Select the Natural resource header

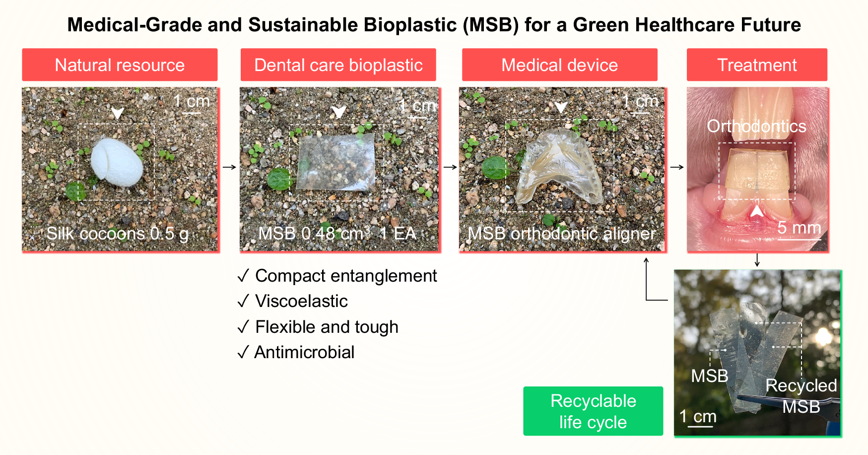(120, 65)
